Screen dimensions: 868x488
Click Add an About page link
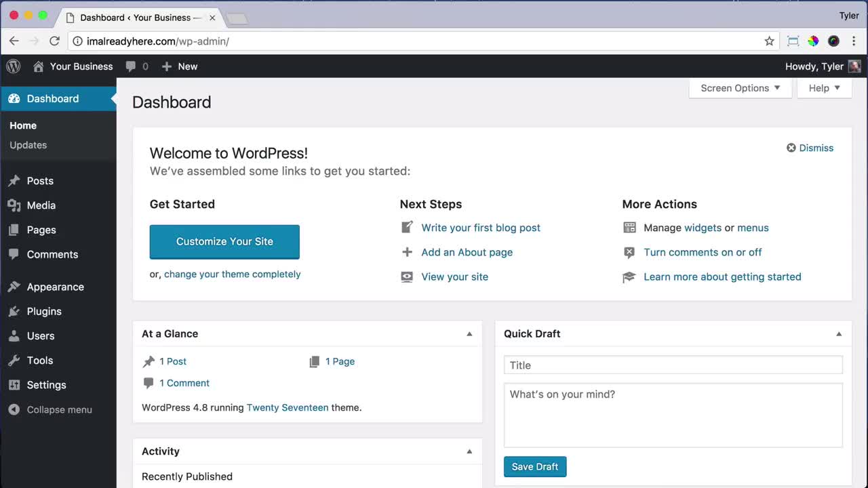467,252
